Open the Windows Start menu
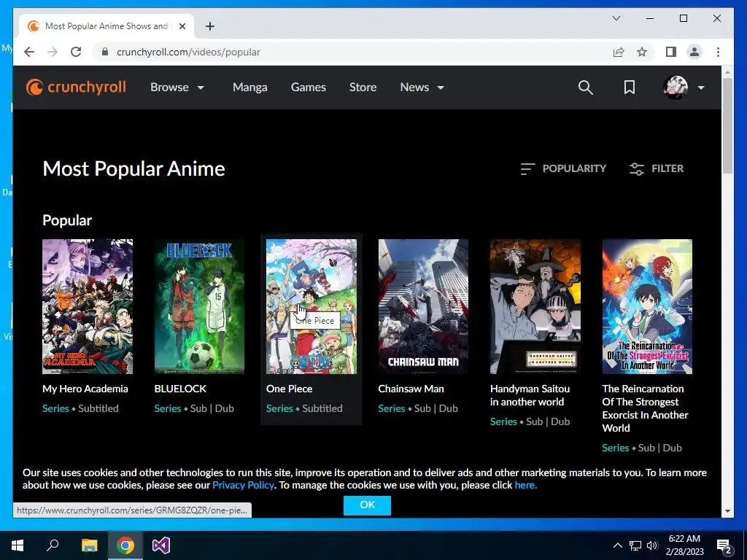Viewport: 747px width, 560px height. 18,545
